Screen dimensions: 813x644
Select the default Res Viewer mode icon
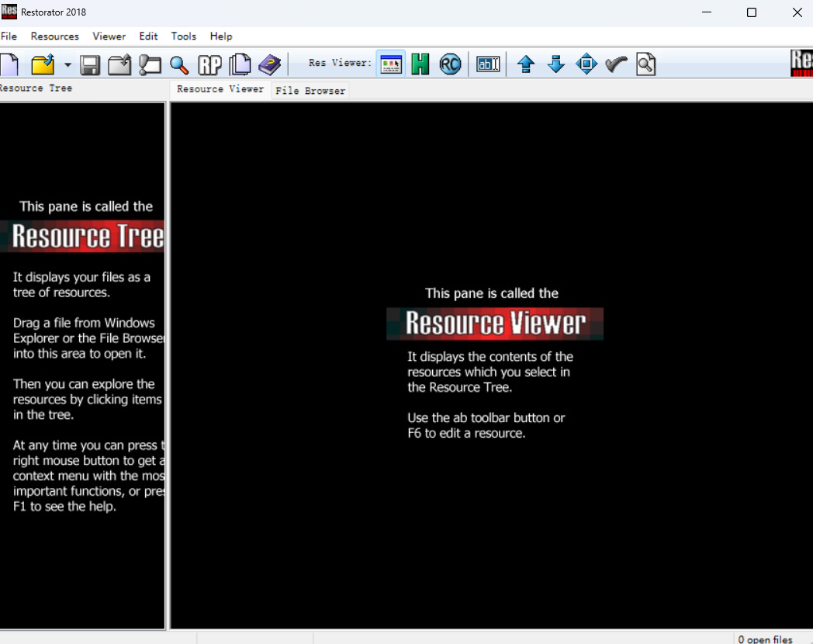[x=391, y=64]
